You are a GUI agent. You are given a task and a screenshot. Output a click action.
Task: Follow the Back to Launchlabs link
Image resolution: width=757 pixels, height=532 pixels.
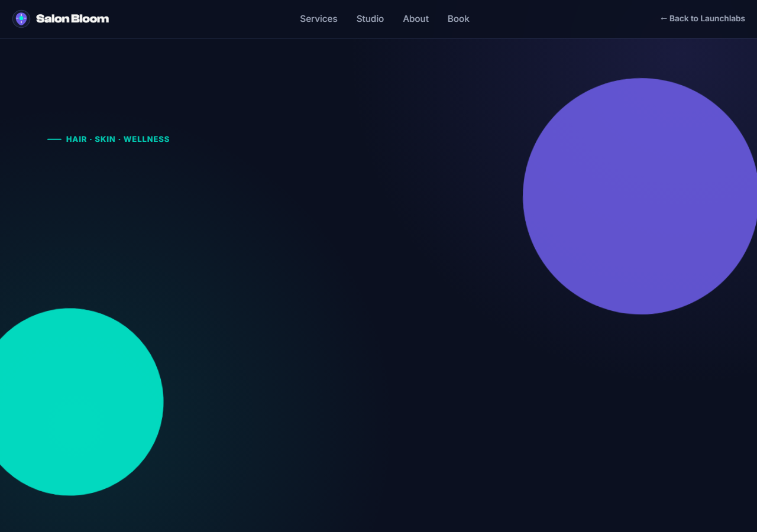point(703,19)
